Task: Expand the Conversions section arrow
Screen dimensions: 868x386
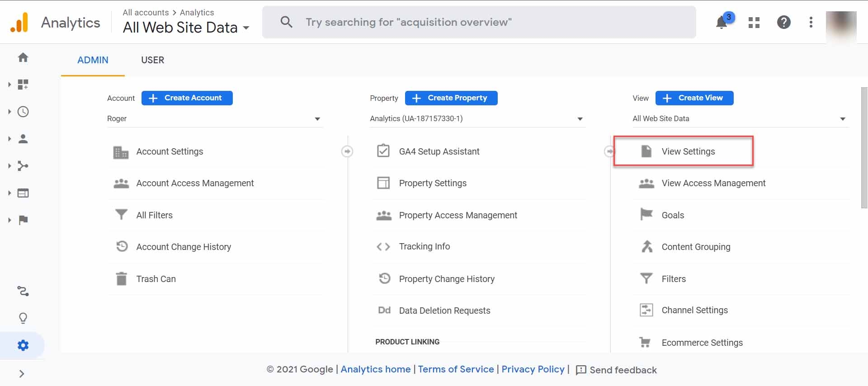Action: tap(9, 220)
